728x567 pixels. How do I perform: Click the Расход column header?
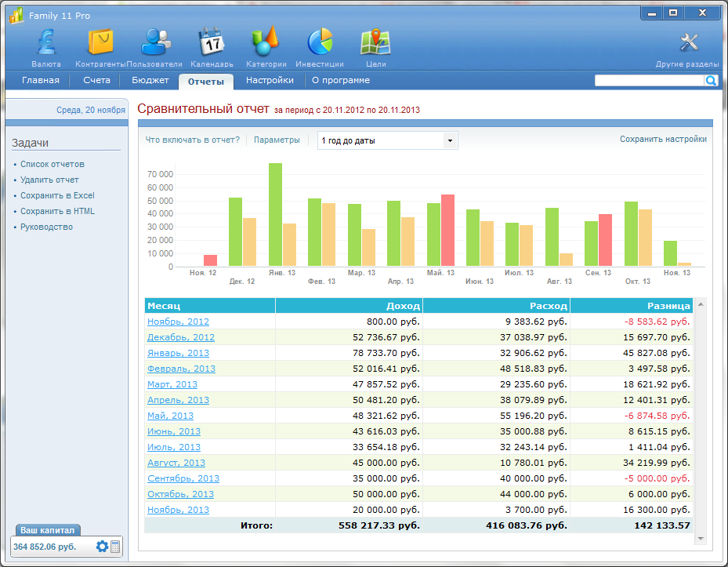[x=497, y=306]
